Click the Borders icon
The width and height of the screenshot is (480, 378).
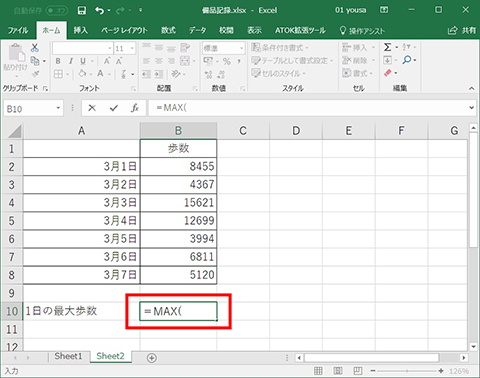pyautogui.click(x=58, y=74)
